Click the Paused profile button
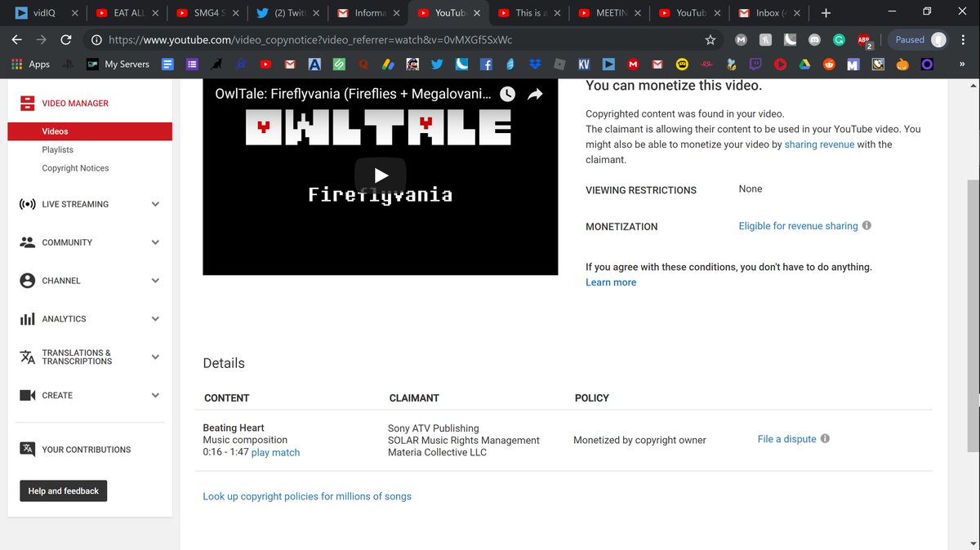 pyautogui.click(x=920, y=39)
